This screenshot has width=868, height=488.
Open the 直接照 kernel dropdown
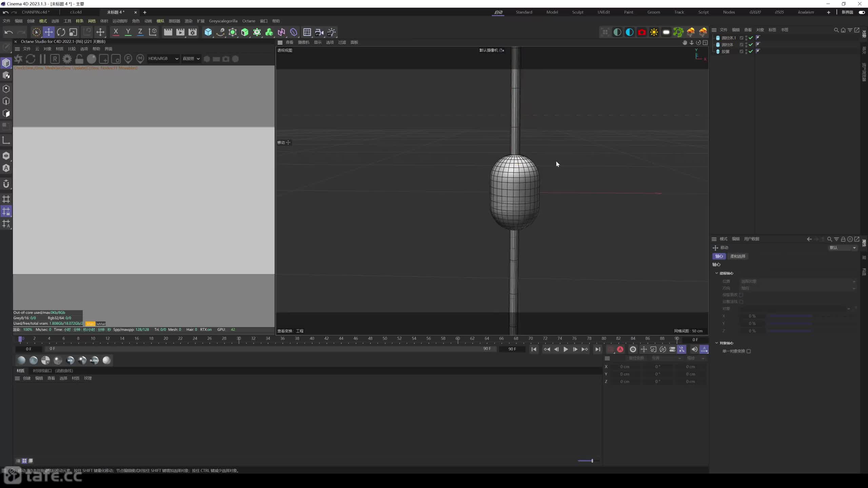click(x=191, y=59)
